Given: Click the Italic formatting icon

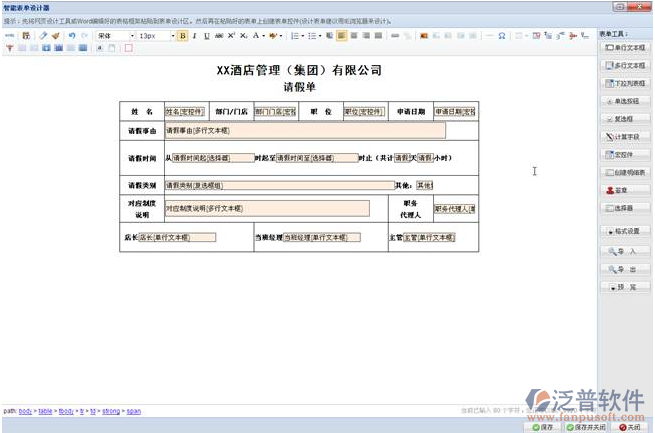Looking at the screenshot, I should (194, 36).
